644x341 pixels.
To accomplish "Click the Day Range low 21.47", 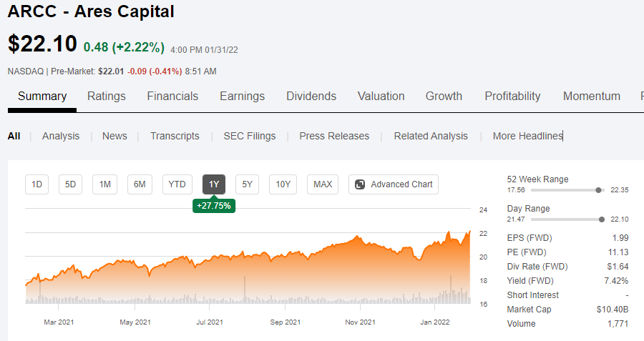I will click(x=516, y=219).
